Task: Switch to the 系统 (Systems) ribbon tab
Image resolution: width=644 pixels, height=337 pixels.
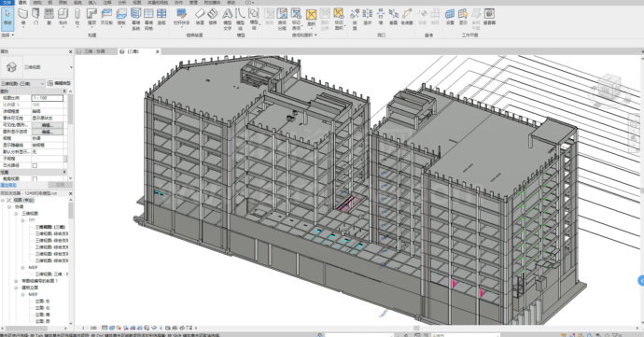Action: (x=77, y=3)
